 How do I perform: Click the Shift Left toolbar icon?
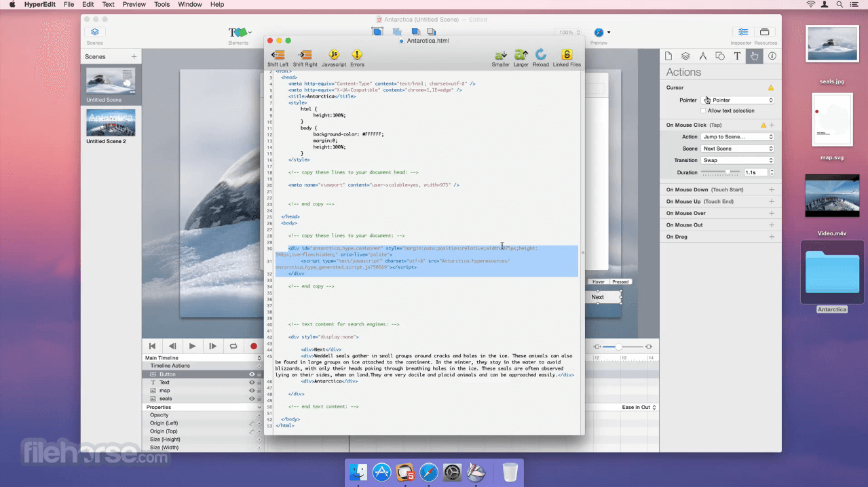(278, 55)
